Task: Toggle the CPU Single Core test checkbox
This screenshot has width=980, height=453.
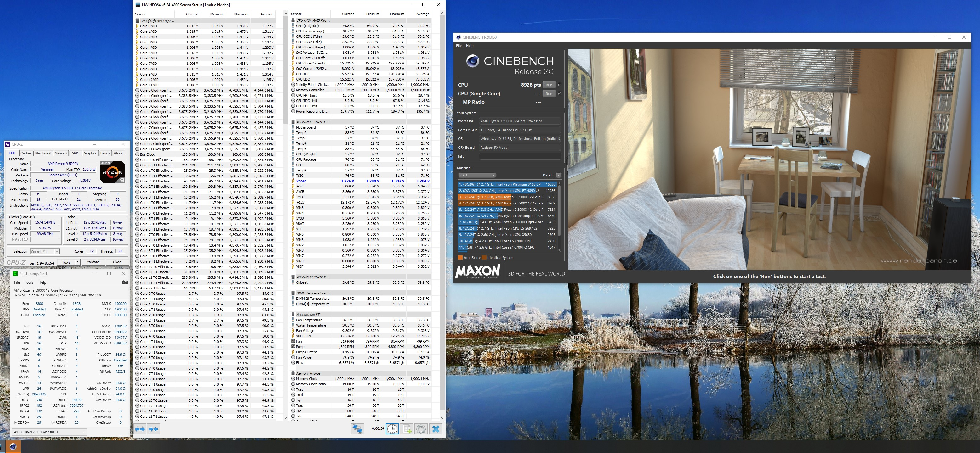Action: 560,93
